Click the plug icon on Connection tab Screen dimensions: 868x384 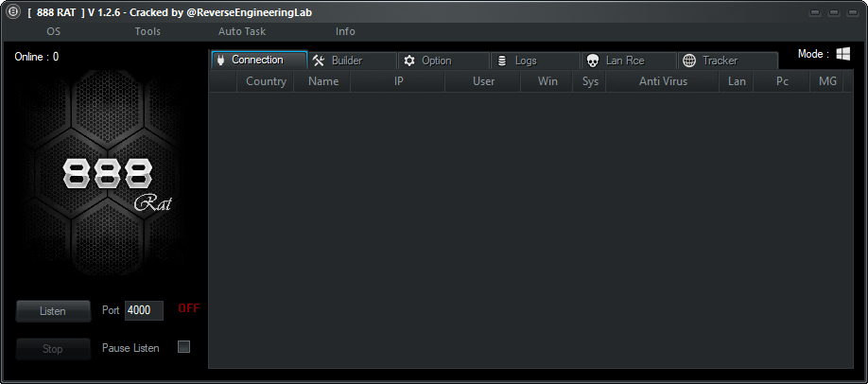[x=220, y=61]
